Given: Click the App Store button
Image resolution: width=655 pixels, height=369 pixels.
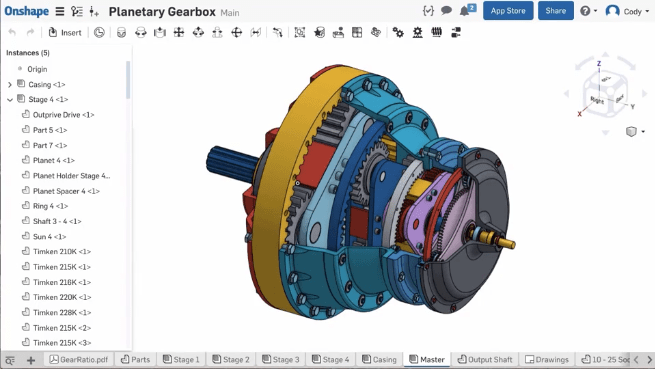Looking at the screenshot, I should (x=508, y=11).
